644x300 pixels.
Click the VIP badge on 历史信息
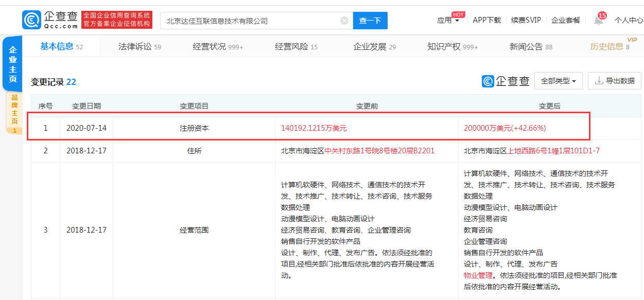632,40
